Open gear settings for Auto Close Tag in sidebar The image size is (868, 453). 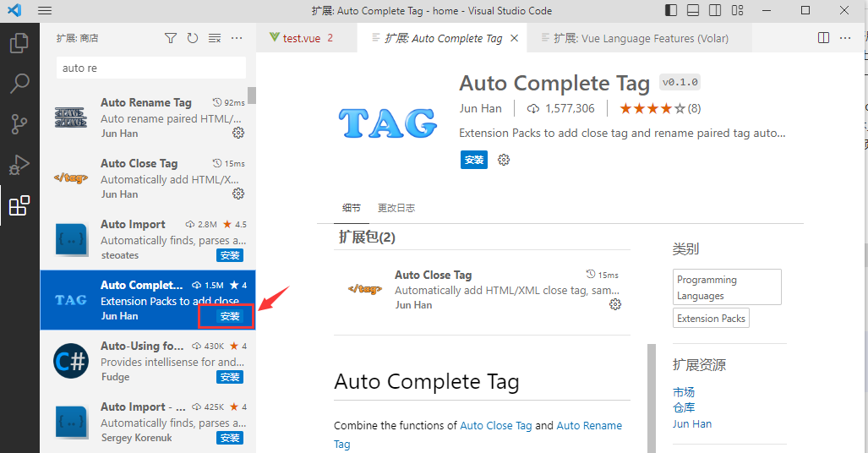point(238,194)
